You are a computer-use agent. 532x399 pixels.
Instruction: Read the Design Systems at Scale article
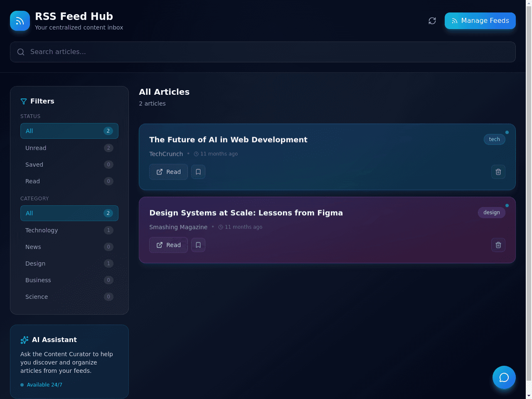pos(168,245)
